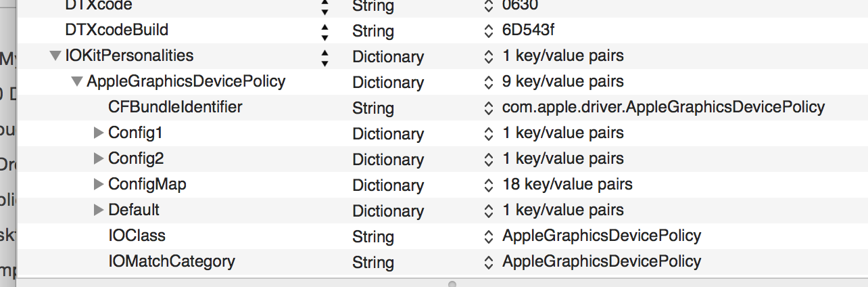Open value popup for AppleGraphicsDevicePolicy dictionary
Image resolution: width=868 pixels, height=287 pixels.
pyautogui.click(x=489, y=83)
